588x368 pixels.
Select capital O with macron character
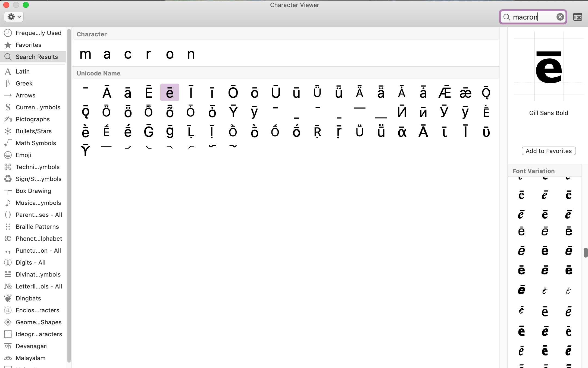pos(233,93)
